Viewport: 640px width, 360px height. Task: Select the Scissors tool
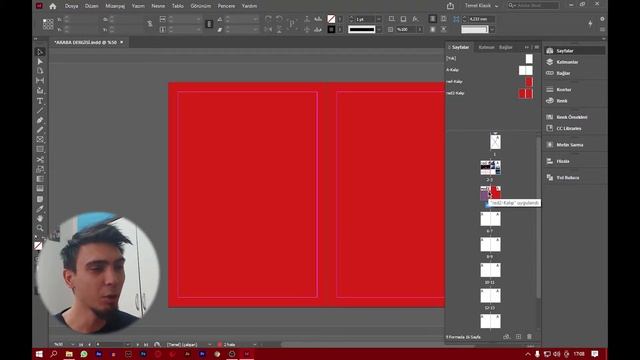[x=40, y=160]
